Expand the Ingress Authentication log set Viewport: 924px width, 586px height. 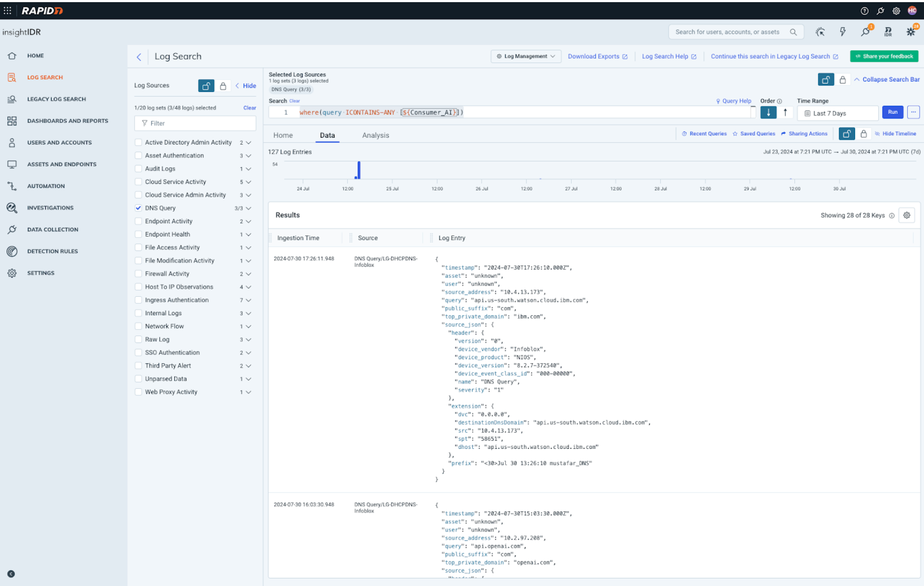pyautogui.click(x=248, y=300)
